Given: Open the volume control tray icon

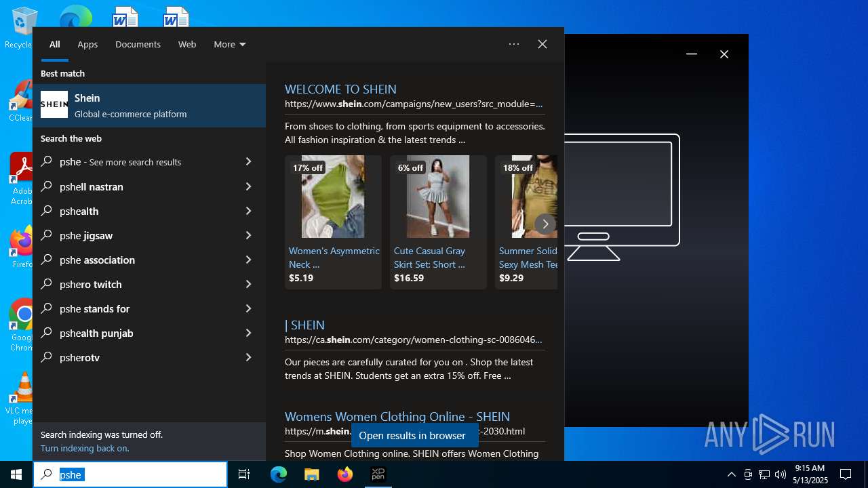Looking at the screenshot, I should pos(781,474).
